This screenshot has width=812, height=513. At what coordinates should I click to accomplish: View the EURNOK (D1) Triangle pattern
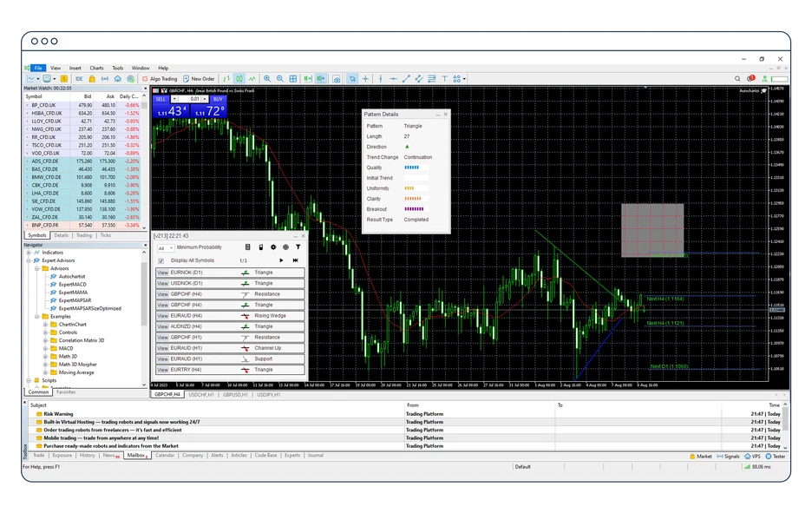tap(162, 273)
